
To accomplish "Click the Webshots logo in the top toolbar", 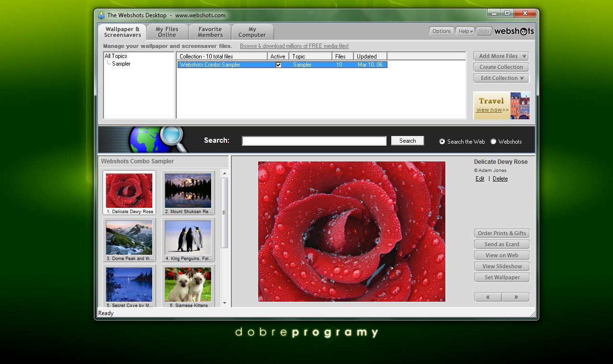I will coord(514,31).
